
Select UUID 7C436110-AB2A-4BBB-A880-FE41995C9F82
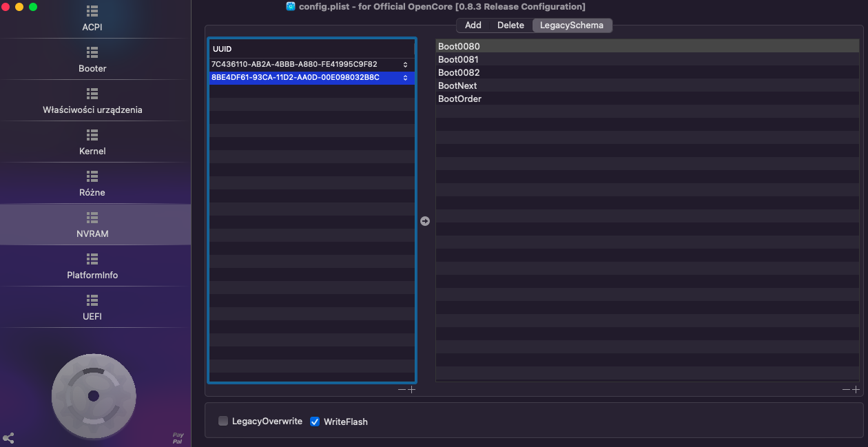tap(312, 65)
